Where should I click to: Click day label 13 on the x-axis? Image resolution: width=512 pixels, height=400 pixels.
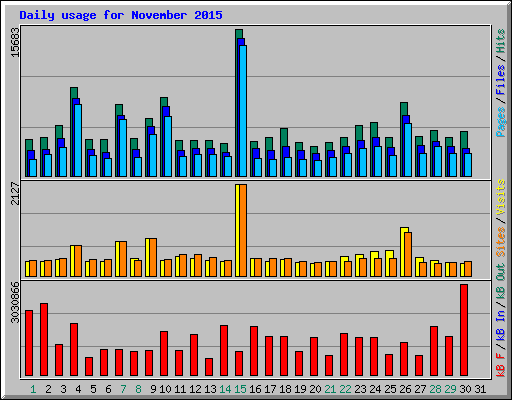210,389
